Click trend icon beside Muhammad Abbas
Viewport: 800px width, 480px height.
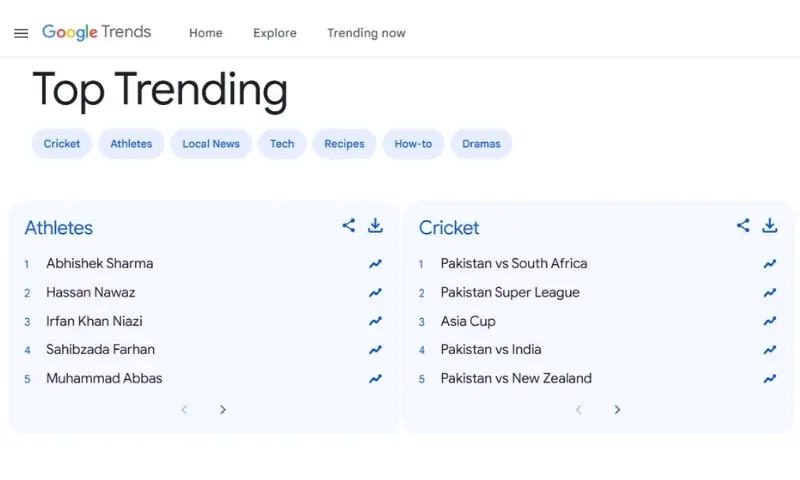click(x=375, y=379)
